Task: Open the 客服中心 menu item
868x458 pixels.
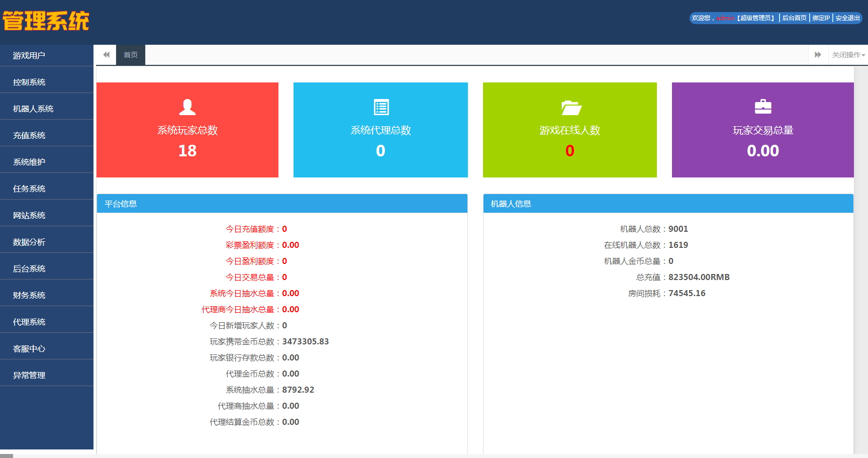Action: click(x=29, y=349)
